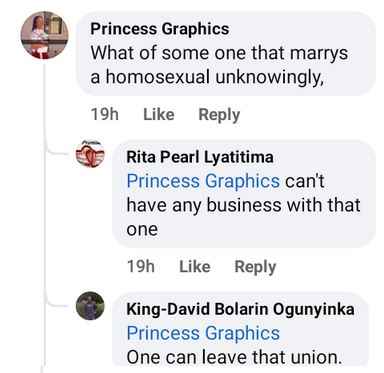Follow the Princess Graphics mention in Rita's reply
Viewport: 384px width, 373px height.
203,181
